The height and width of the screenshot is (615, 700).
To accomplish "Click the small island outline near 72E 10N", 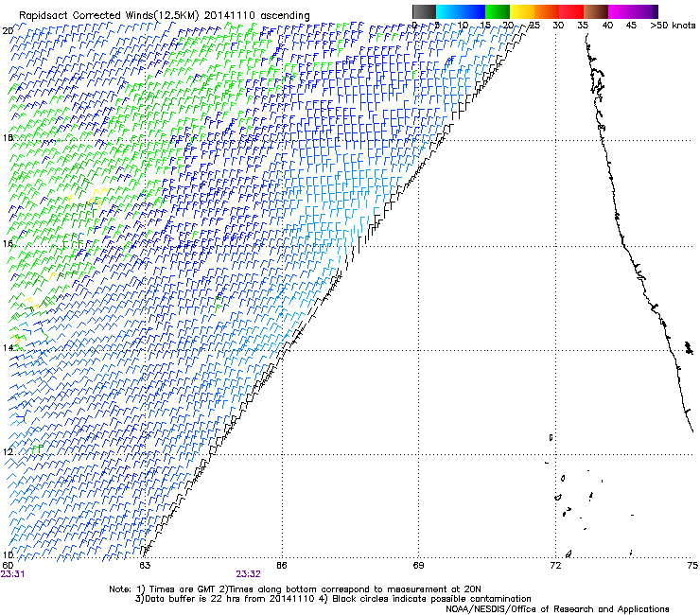I will [569, 554].
